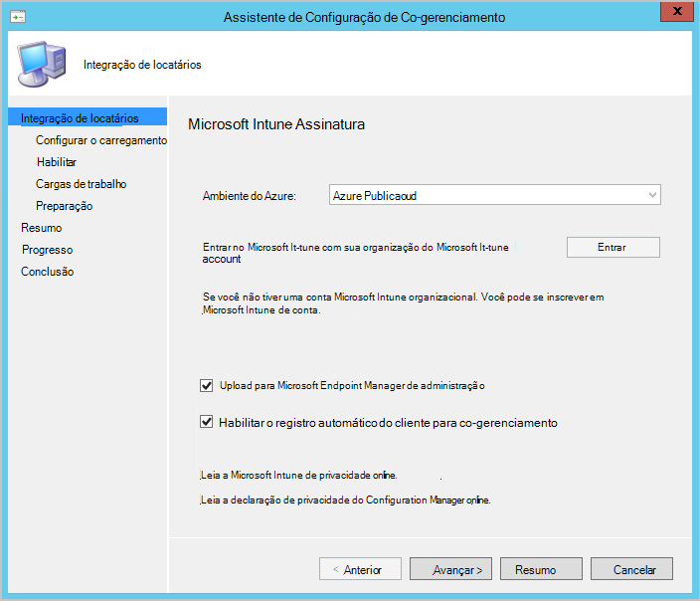The height and width of the screenshot is (601, 700).
Task: Click the Microsoft Intune Assinatura heading
Action: (x=276, y=124)
